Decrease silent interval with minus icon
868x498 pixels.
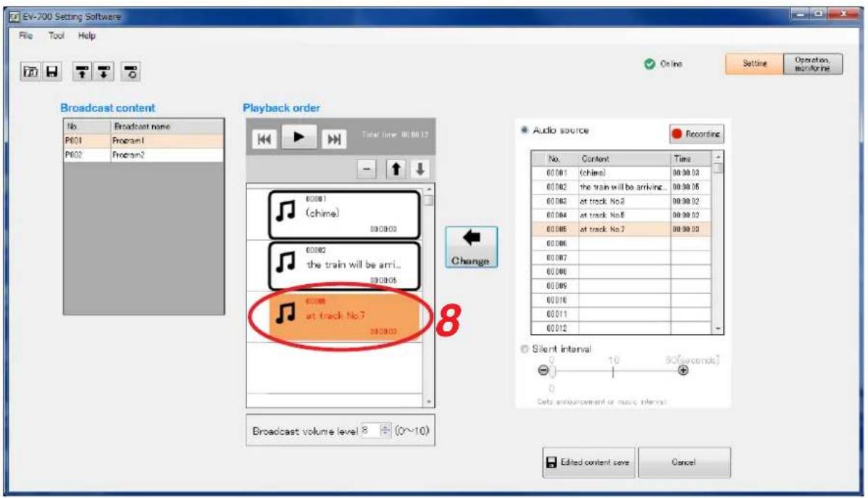coord(543,370)
